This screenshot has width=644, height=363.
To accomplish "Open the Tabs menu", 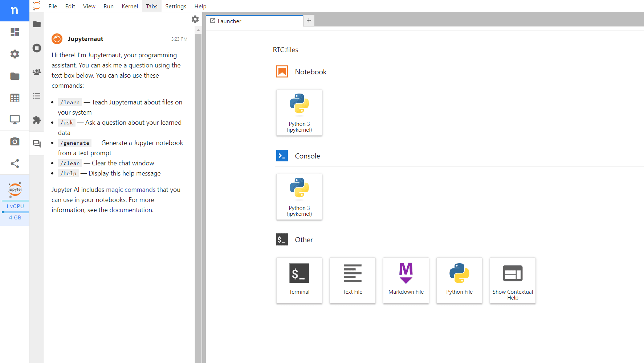I will 152,6.
